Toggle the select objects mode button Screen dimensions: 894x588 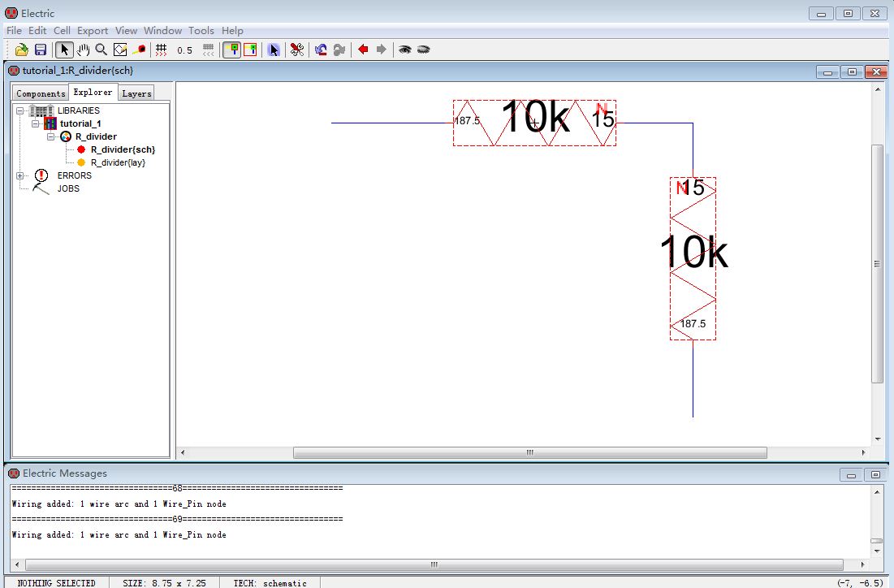(231, 50)
